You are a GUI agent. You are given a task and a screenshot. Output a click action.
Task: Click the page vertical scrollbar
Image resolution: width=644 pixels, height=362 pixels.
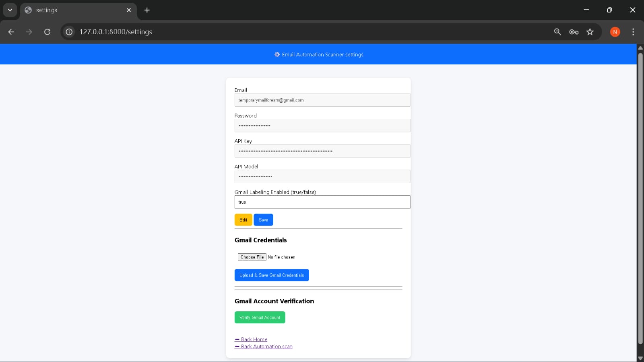640,201
